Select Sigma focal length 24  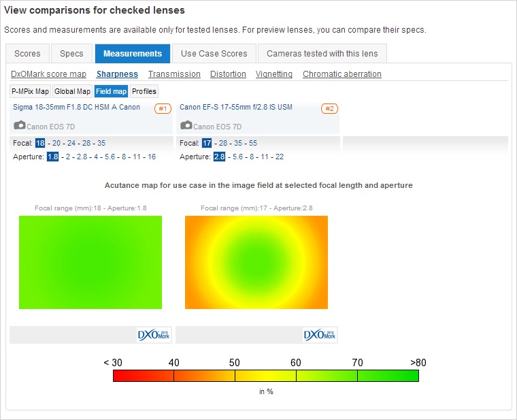71,143
